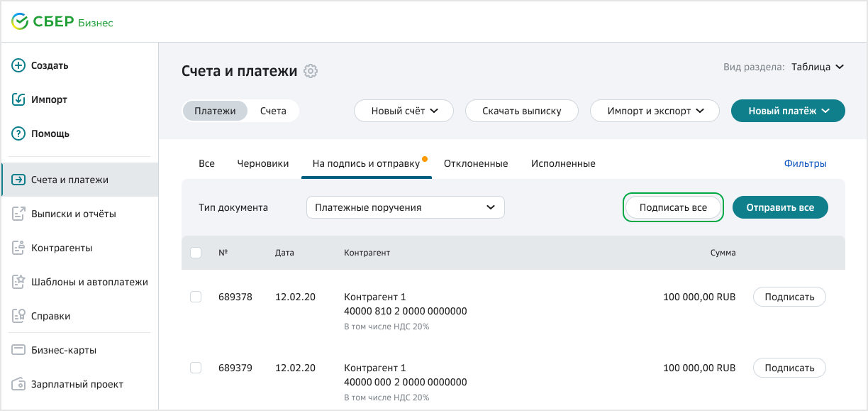The height and width of the screenshot is (411, 868).
Task: Click the Бизнес label next to the Sber logo
Action: point(96,23)
